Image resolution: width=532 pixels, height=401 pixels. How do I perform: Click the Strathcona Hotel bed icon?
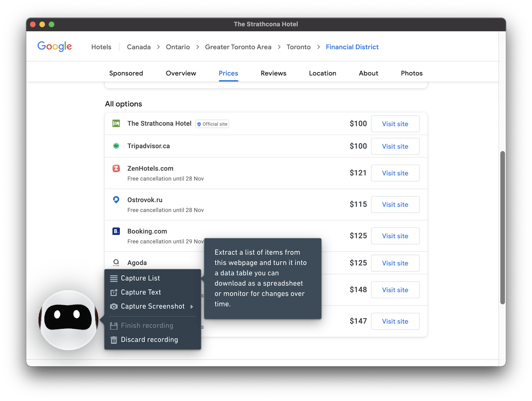click(x=116, y=123)
